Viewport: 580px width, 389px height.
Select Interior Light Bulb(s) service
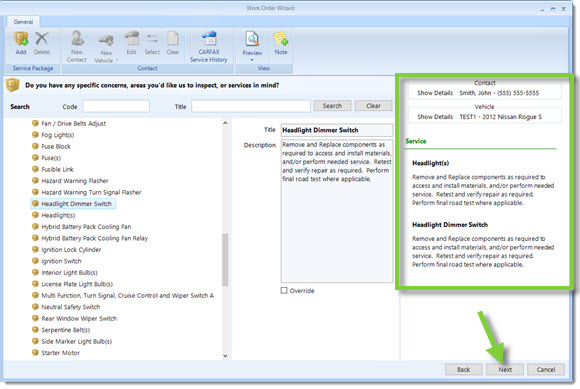[x=70, y=273]
